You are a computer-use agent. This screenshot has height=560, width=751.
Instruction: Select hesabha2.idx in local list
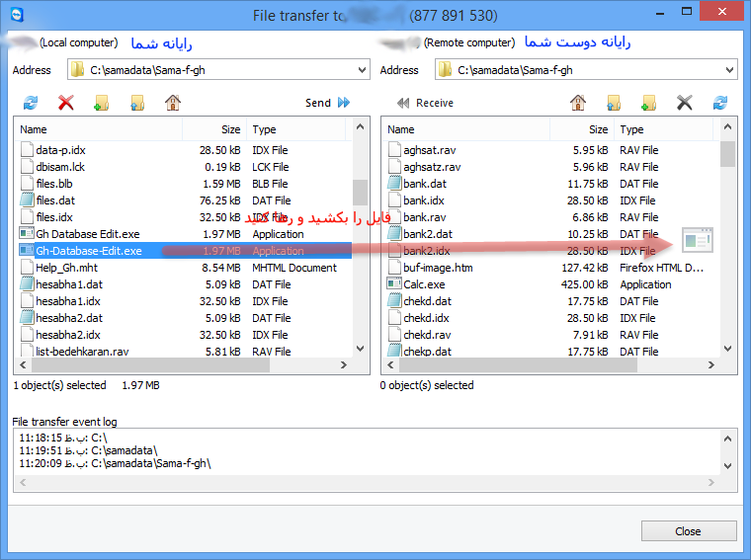185,334
